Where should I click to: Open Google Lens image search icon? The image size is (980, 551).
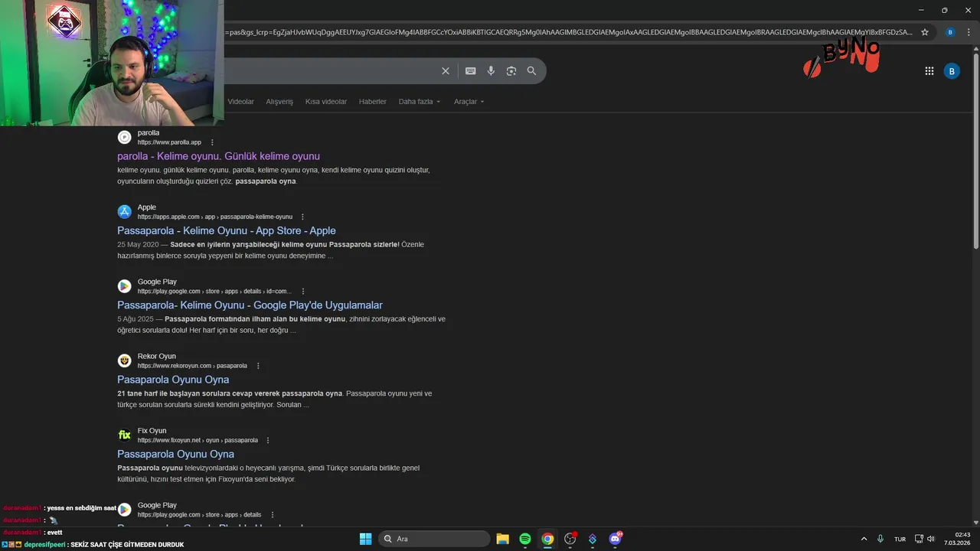[x=511, y=71]
